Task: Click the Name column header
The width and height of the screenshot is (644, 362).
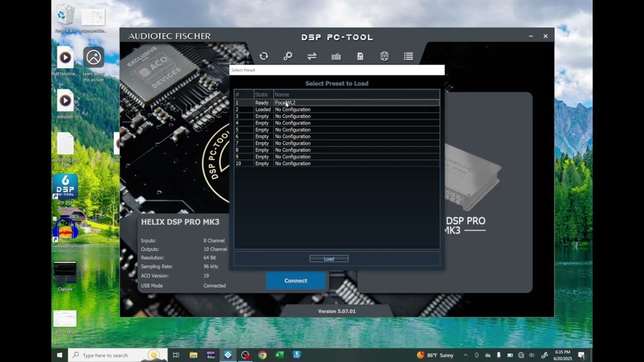Action: pos(356,95)
